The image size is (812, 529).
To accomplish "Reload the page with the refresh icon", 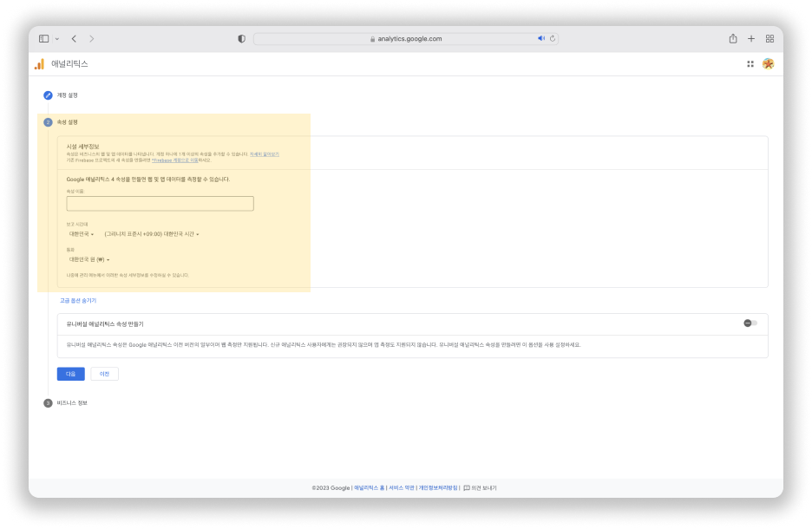I will [x=553, y=38].
